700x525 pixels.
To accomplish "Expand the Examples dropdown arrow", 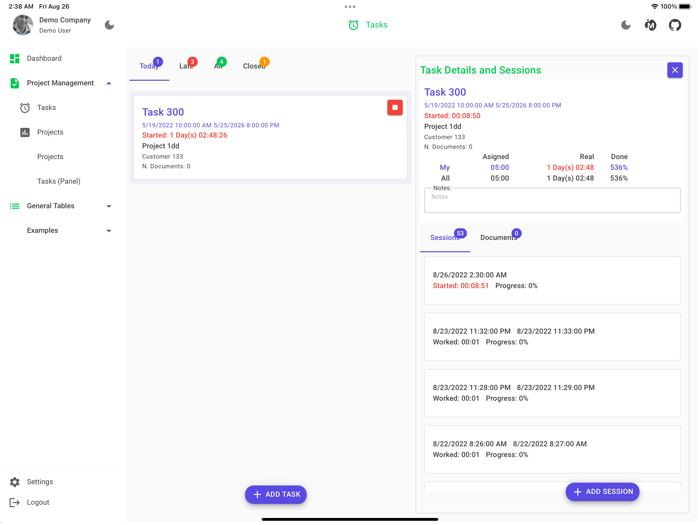I will point(109,231).
